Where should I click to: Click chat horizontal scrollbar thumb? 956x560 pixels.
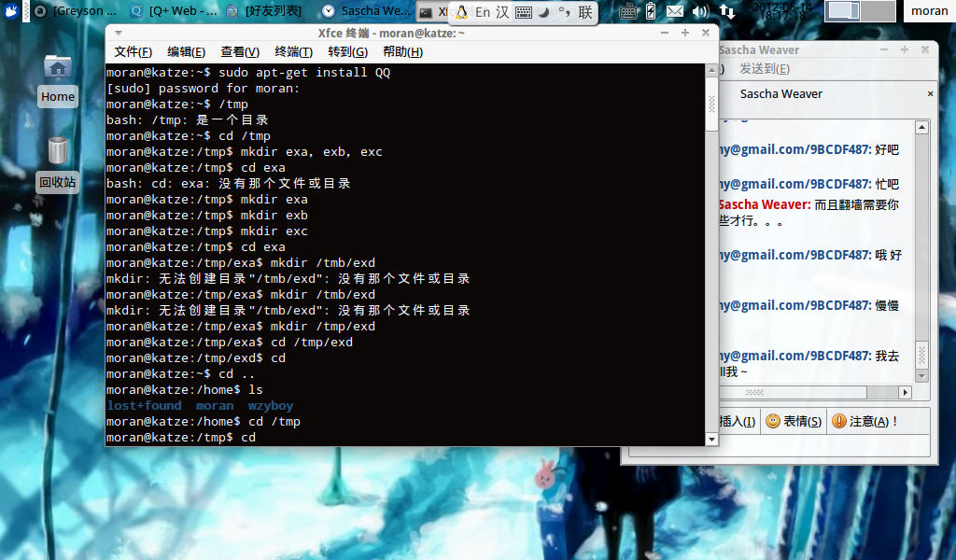(x=793, y=392)
